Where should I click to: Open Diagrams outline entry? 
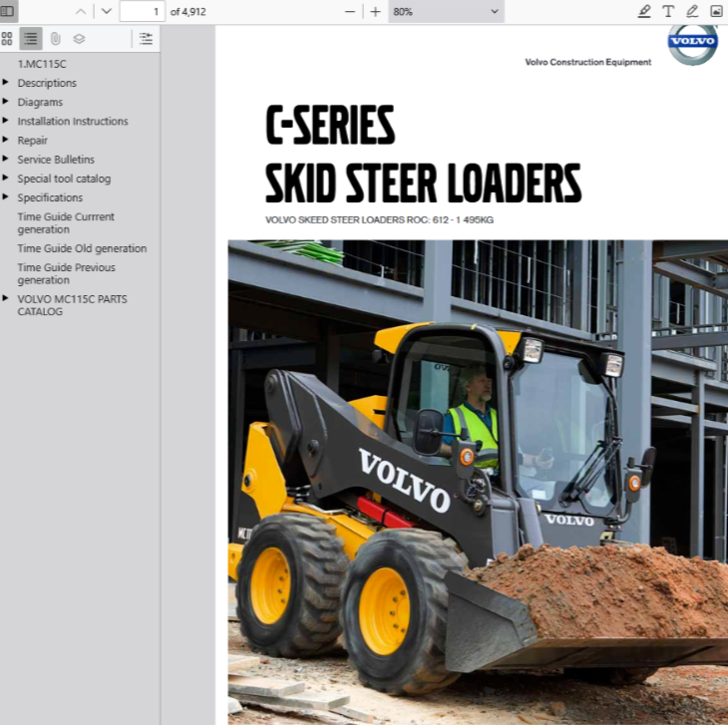(40, 102)
